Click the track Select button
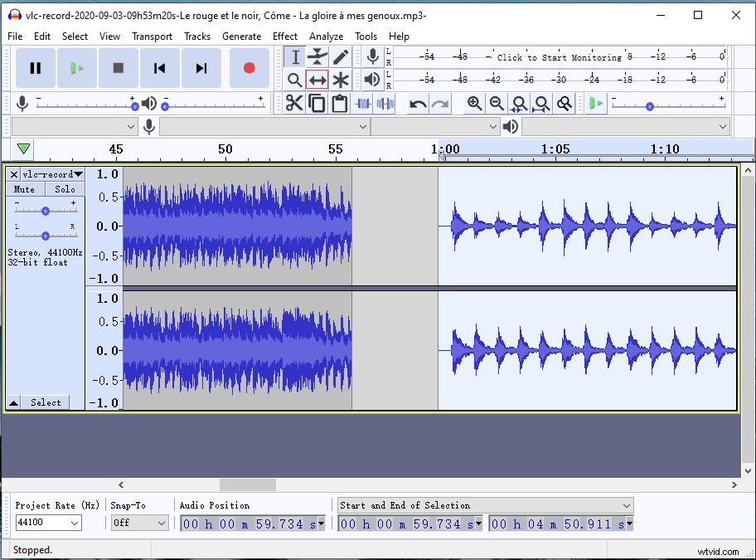The image size is (756, 560). pos(46,402)
